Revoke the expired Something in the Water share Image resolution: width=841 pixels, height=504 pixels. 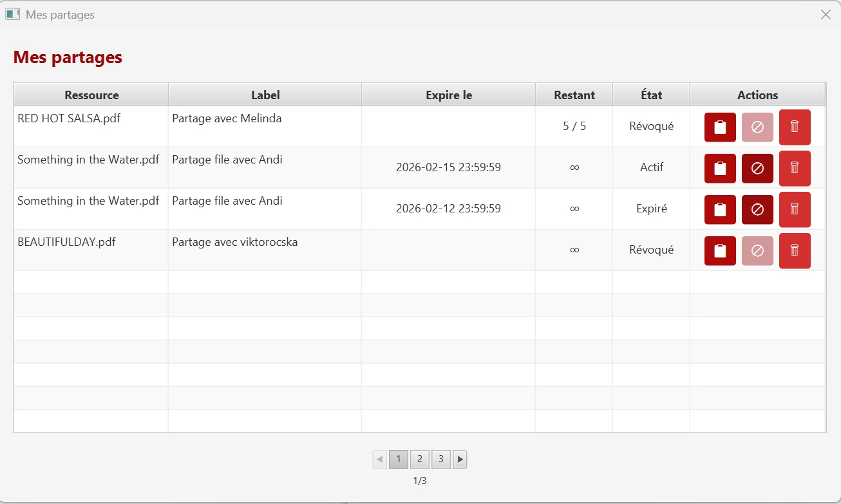click(x=757, y=209)
